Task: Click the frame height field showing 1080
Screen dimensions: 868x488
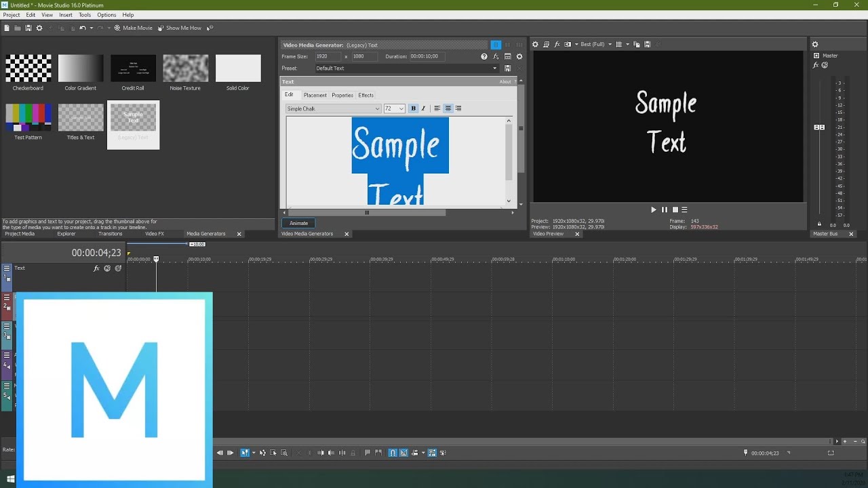Action: pyautogui.click(x=365, y=56)
